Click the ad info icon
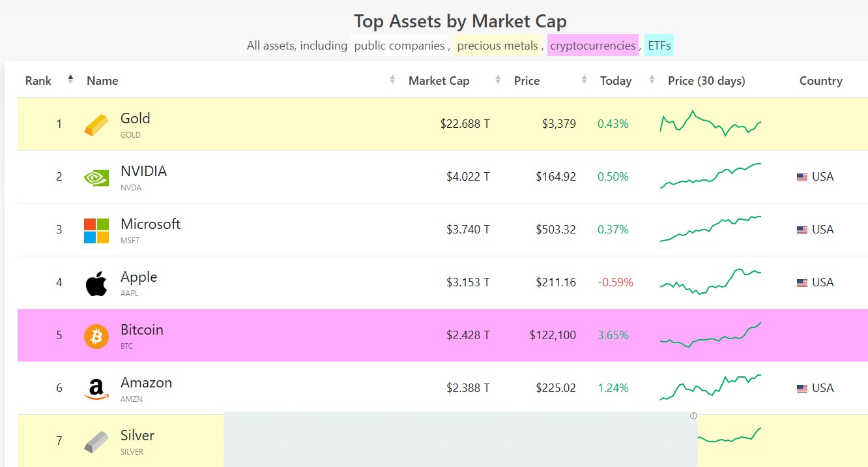Screen dimensions: 868x467 click(x=693, y=415)
